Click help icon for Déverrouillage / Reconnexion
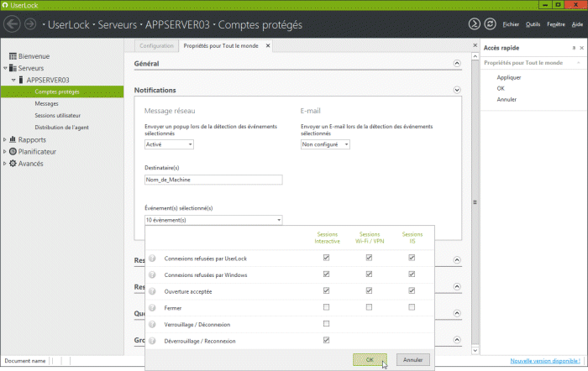 (152, 341)
